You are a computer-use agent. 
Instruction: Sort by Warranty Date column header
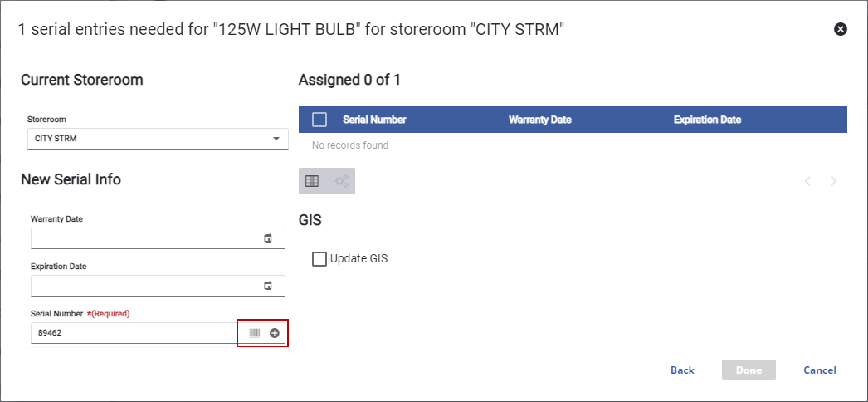pos(539,120)
